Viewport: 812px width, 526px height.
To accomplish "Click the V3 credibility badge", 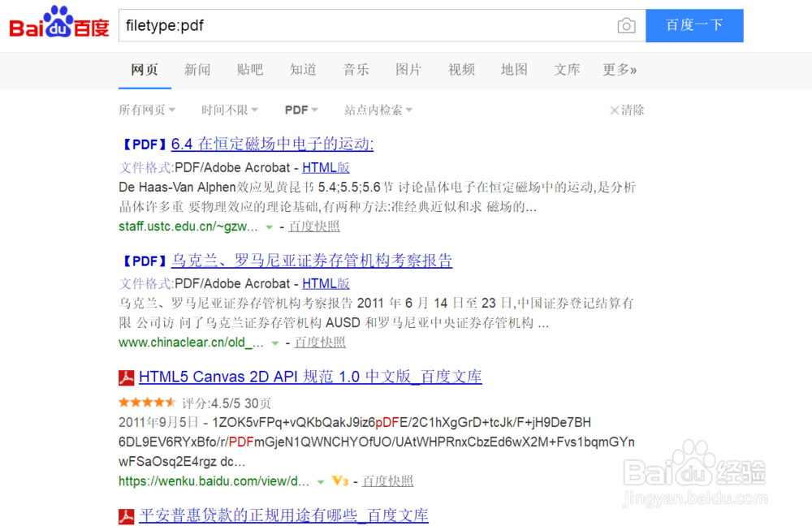I will point(339,481).
